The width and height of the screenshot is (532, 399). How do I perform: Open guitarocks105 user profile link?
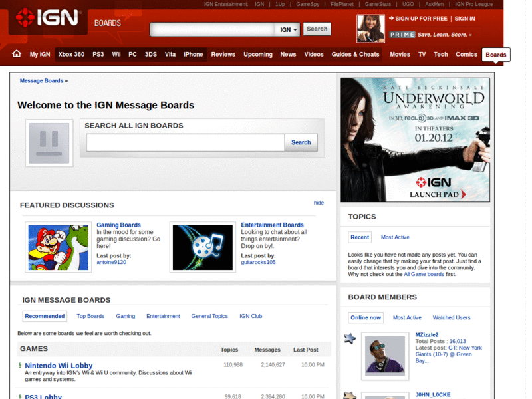coord(258,262)
